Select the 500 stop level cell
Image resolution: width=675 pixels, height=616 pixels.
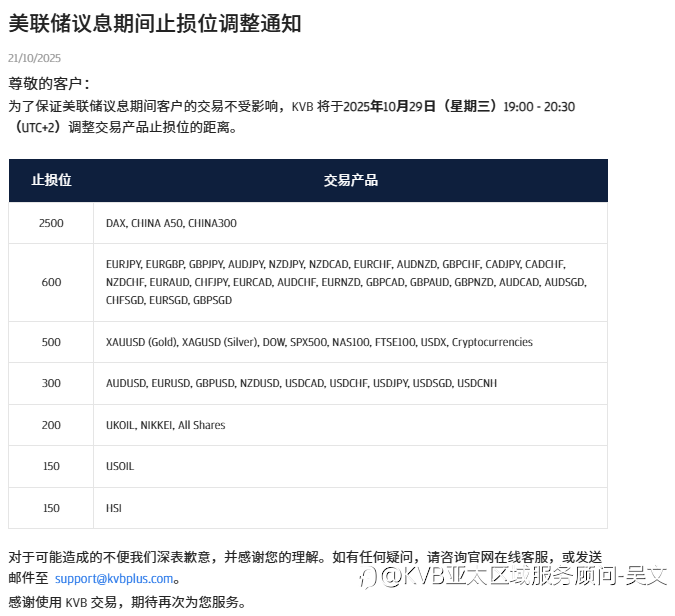click(x=51, y=342)
